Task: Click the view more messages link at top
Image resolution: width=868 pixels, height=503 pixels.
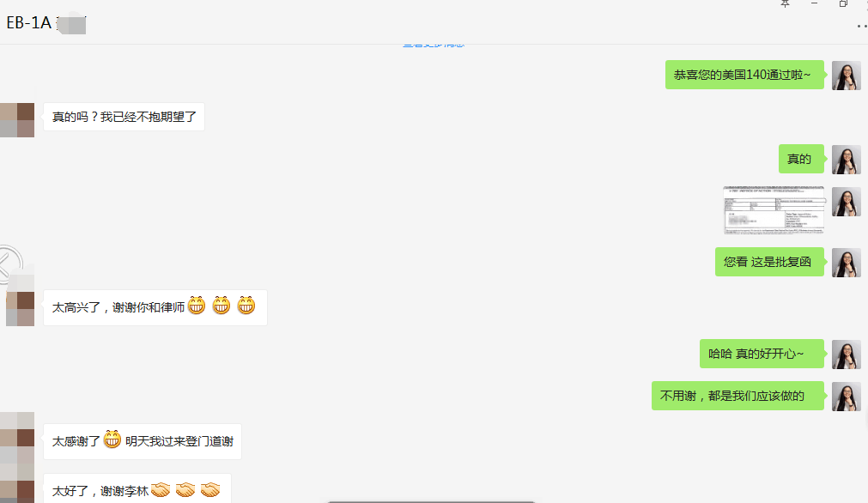Action: pos(434,45)
